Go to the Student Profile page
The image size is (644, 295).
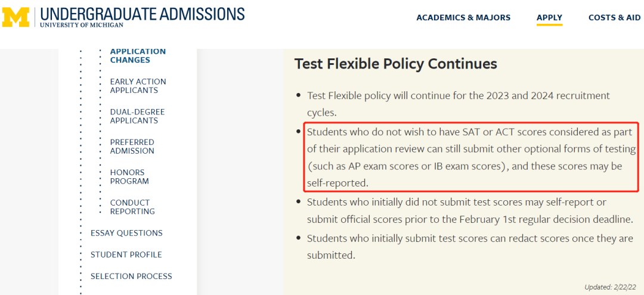[x=126, y=255]
